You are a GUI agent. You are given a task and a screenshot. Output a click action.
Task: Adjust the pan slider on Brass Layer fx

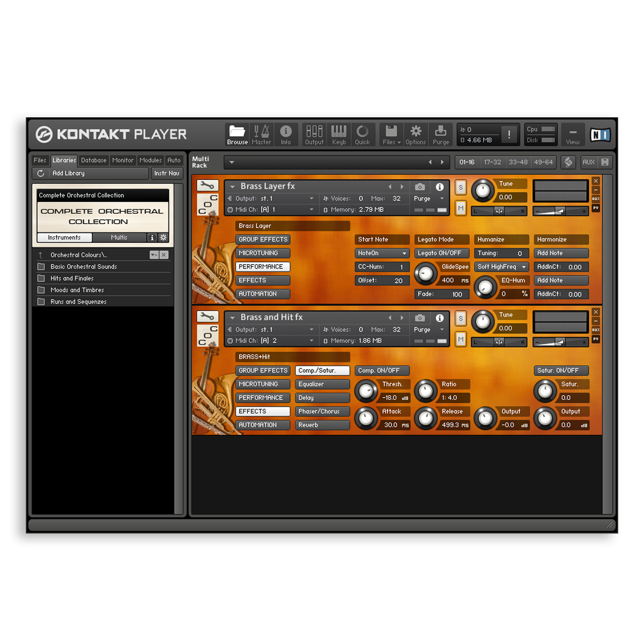tap(498, 211)
